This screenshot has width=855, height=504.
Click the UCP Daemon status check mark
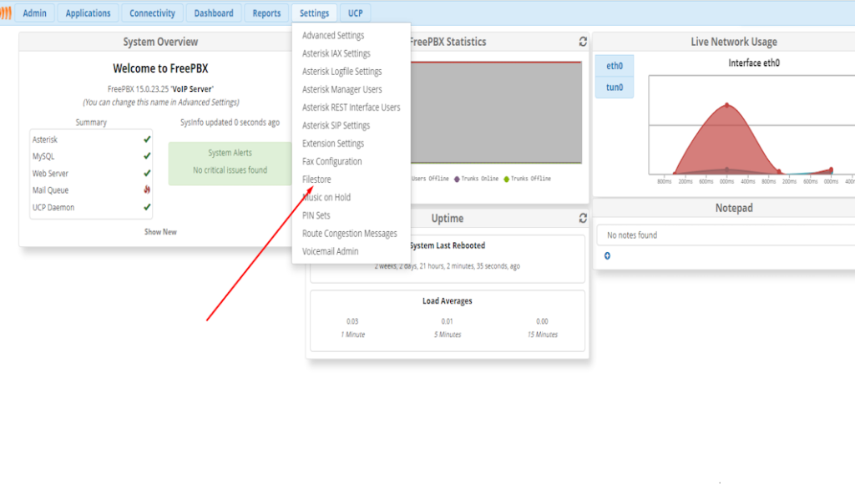pyautogui.click(x=147, y=207)
